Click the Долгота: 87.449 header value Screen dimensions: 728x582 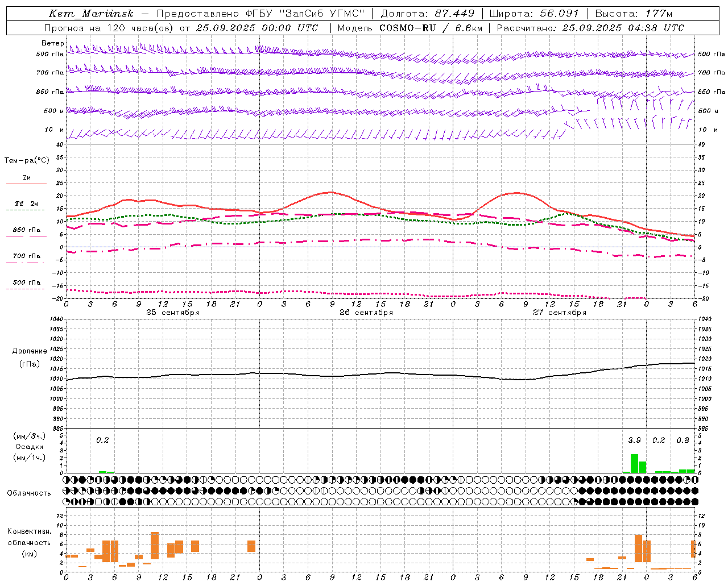click(x=428, y=14)
